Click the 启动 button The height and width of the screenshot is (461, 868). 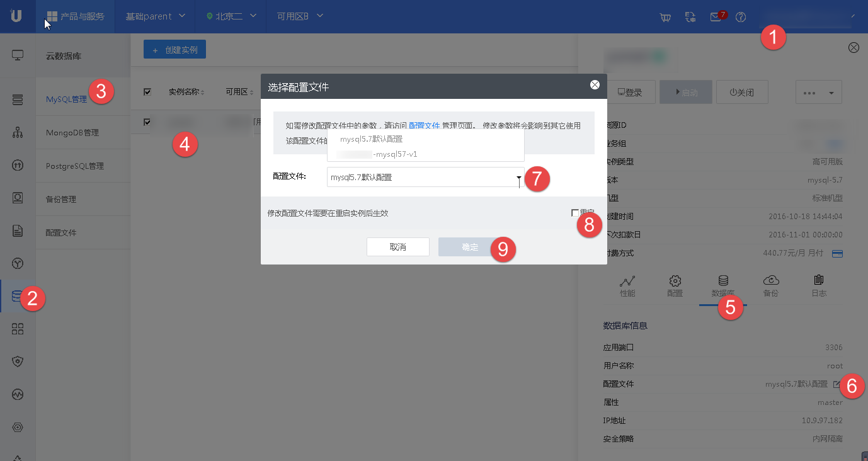686,93
